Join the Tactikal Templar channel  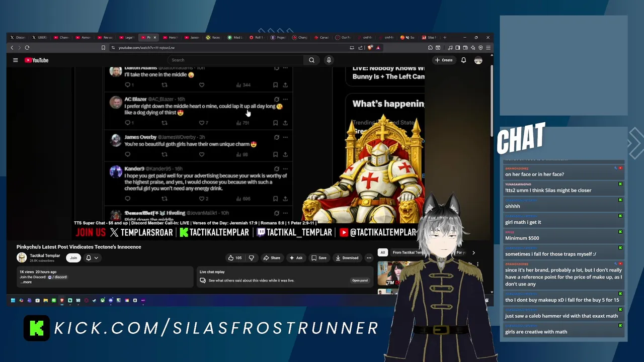[x=73, y=258]
